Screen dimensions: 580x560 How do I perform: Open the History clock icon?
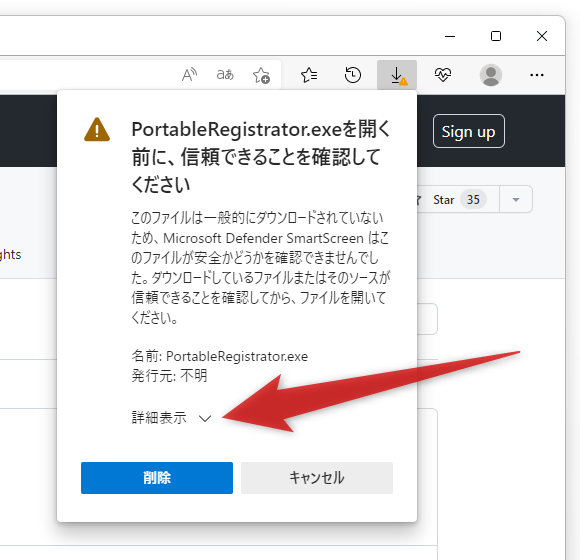coord(353,75)
